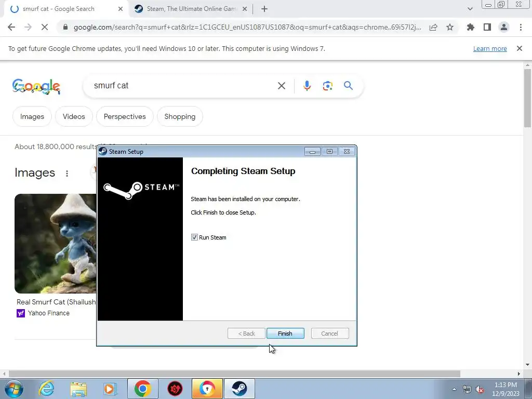Dismiss the Chrome update notification bar
532x399 pixels.
[x=519, y=48]
